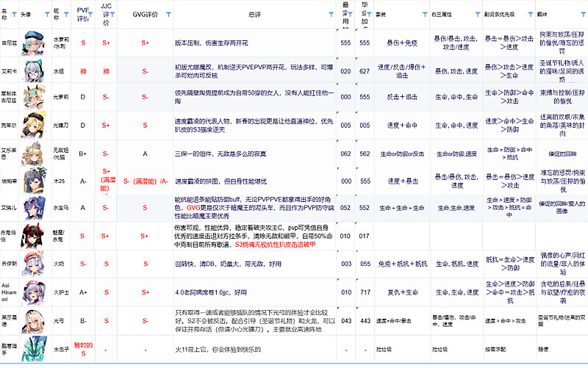588x368 pixels.
Task: Click the 吉尼兹 character avatar
Action: (33, 43)
